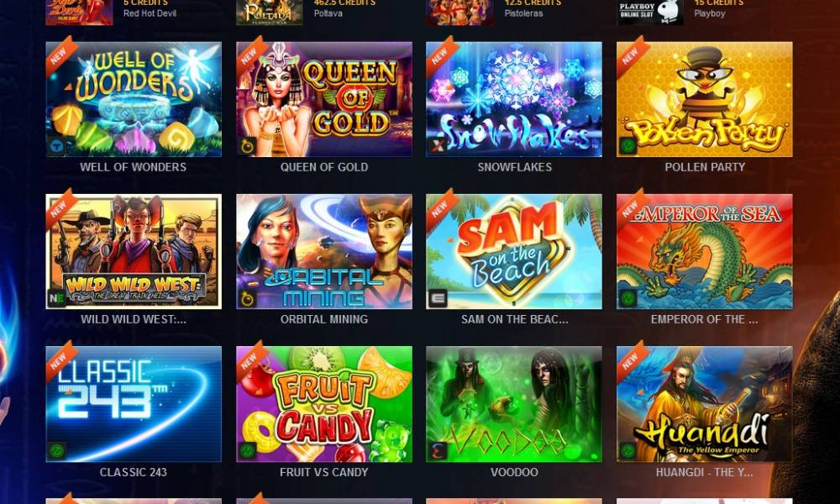This screenshot has height=504, width=840.
Task: Open the Emperor of the Sea game image
Action: coord(705,252)
